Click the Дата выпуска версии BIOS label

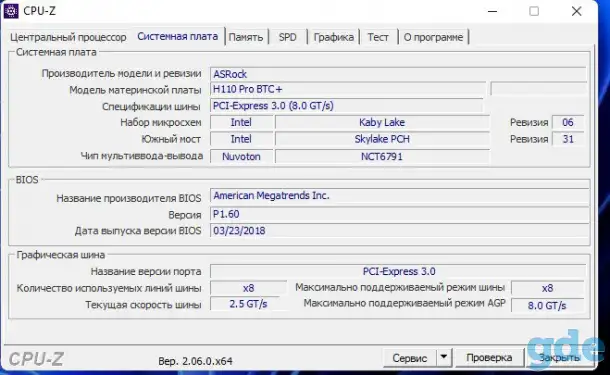(x=138, y=231)
